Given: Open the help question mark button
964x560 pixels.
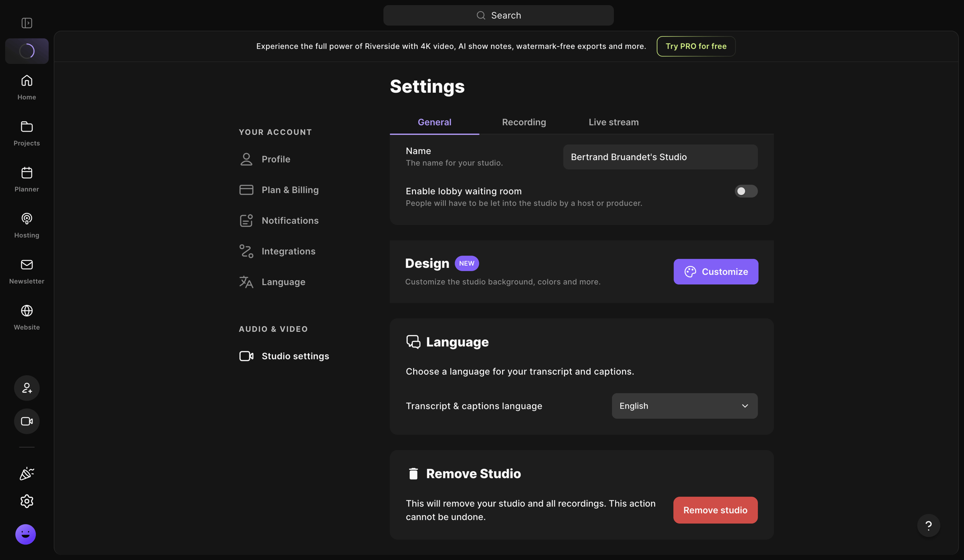Looking at the screenshot, I should click(x=929, y=525).
